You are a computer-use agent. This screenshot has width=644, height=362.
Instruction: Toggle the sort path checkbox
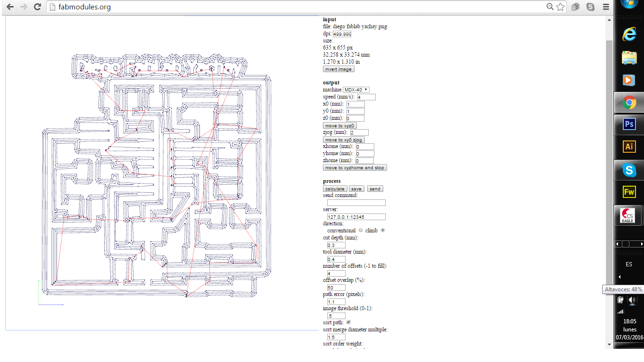[348, 322]
